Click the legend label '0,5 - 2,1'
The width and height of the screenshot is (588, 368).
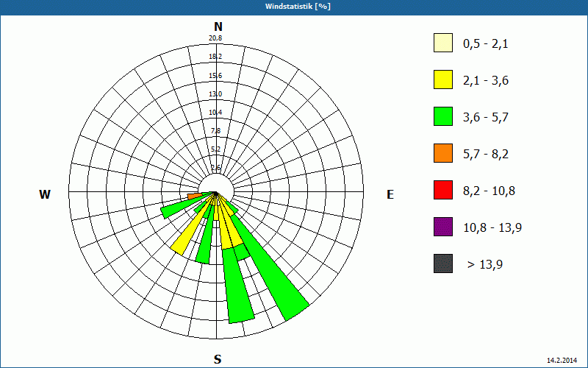(x=486, y=44)
